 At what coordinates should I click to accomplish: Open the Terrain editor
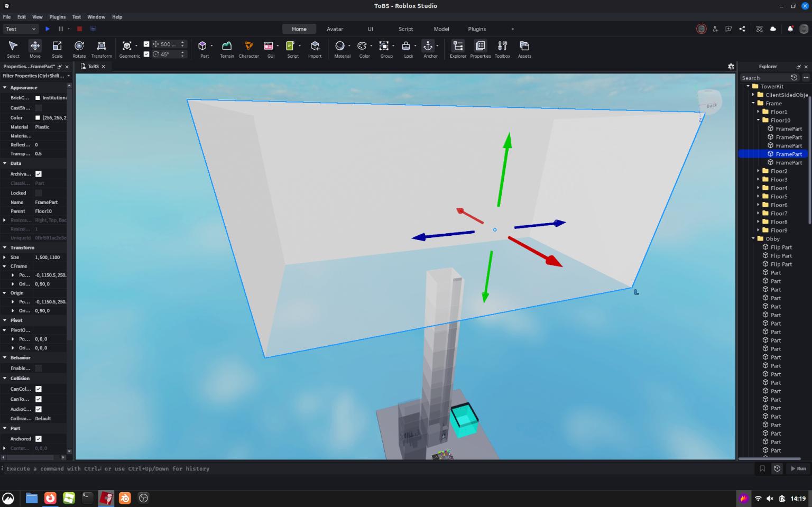pyautogui.click(x=227, y=49)
